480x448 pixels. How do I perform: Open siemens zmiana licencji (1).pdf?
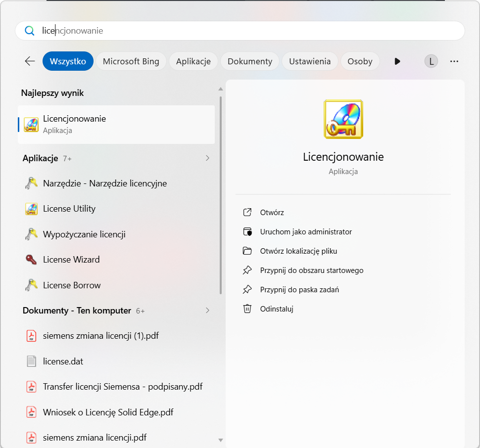(x=116, y=336)
